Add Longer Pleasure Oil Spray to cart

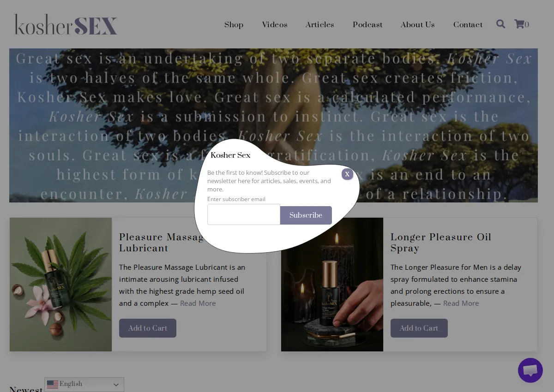click(x=419, y=328)
